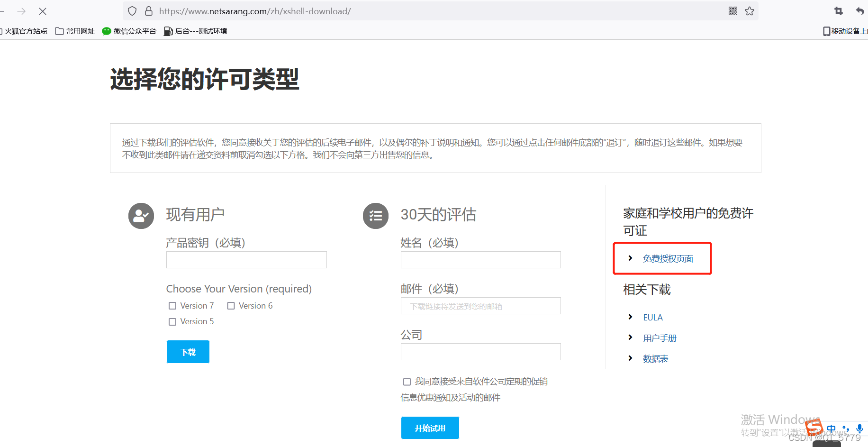Viewport: 868px width, 447px height.
Task: Click the Choose Your Version (required) label
Action: point(239,289)
